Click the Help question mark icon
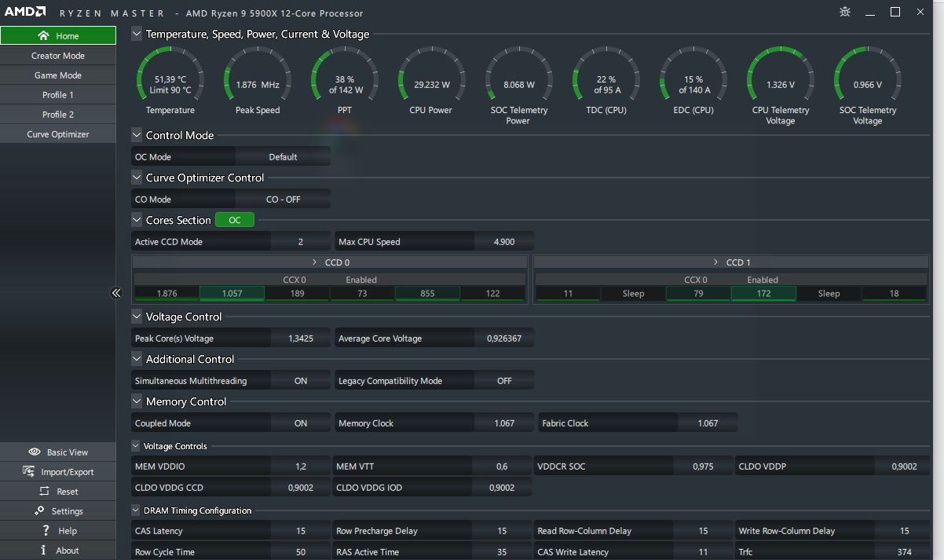 tap(46, 530)
